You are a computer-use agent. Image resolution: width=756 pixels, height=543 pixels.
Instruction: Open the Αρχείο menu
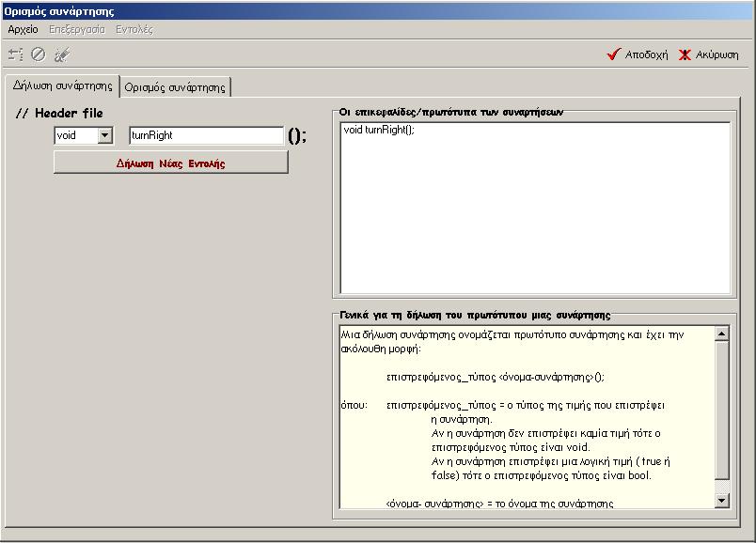[x=23, y=29]
